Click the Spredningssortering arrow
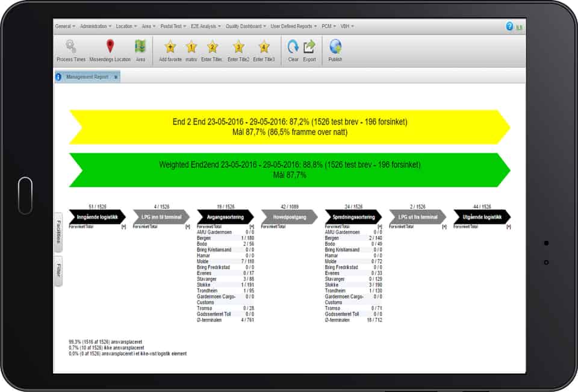The height and width of the screenshot is (392, 578). 353,217
